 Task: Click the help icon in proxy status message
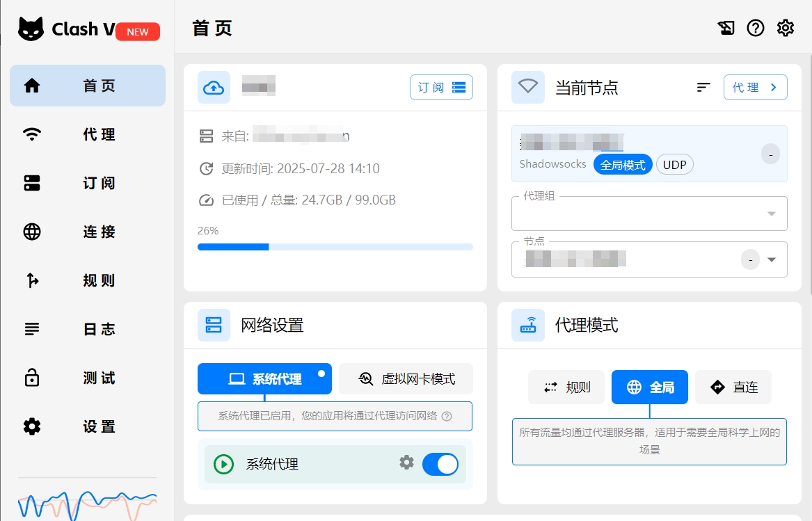coord(447,417)
